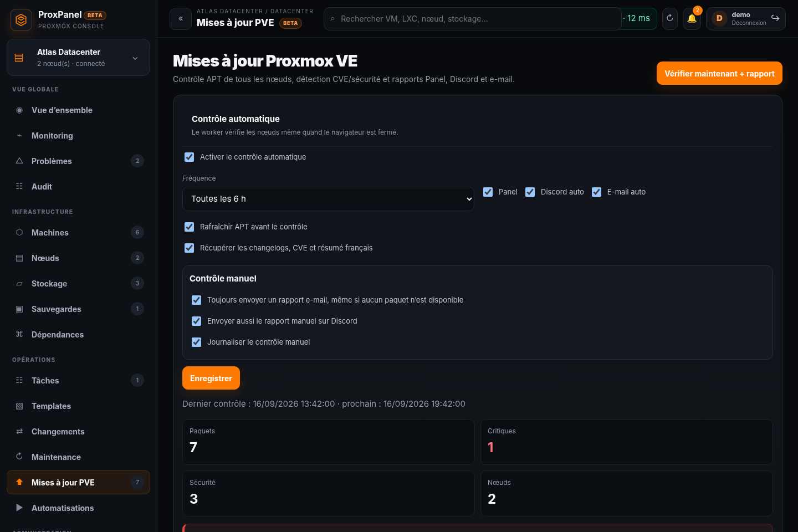Open the Fréquence dropdown Toutes les 6 h
The image size is (798, 532).
[328, 199]
